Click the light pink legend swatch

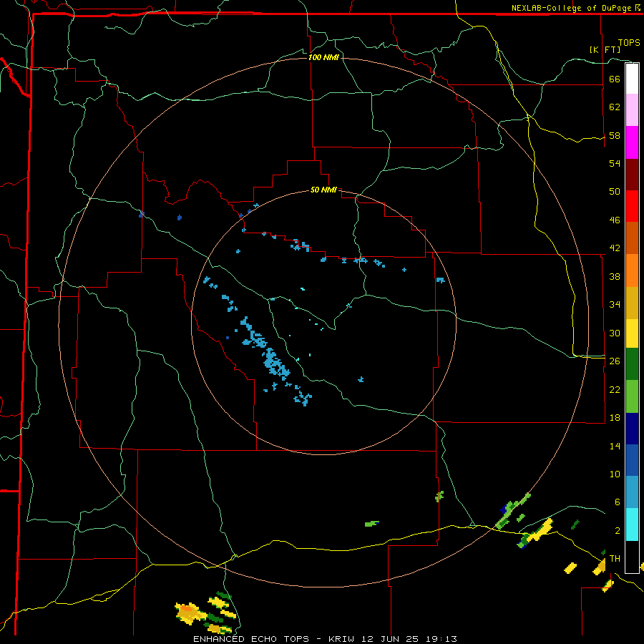click(632, 109)
